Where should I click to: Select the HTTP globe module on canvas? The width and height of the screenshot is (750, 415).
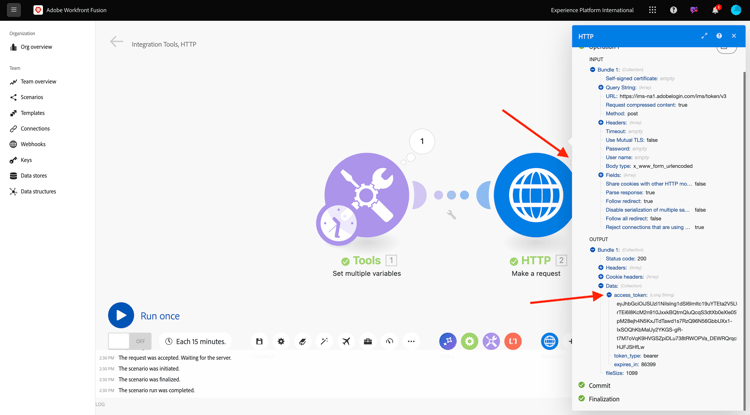[534, 195]
